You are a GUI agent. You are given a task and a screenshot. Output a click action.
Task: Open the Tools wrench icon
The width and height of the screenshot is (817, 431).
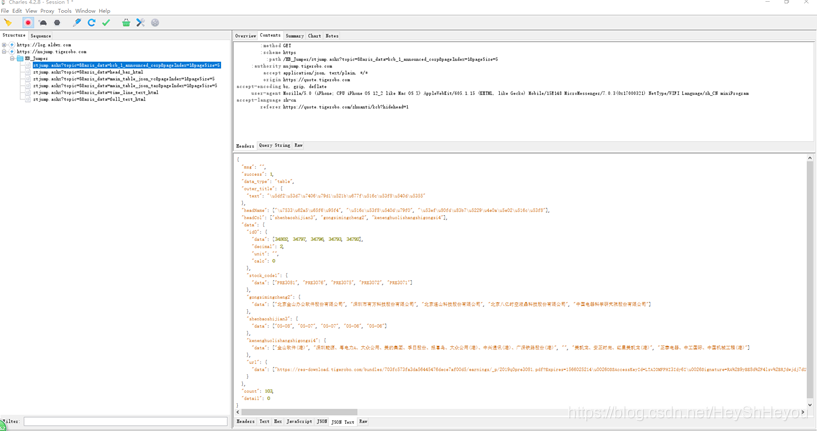(141, 22)
